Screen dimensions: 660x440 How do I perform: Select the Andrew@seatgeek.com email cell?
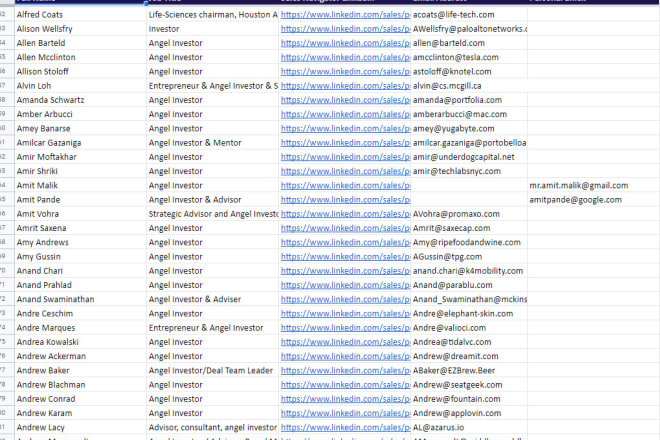click(469, 385)
